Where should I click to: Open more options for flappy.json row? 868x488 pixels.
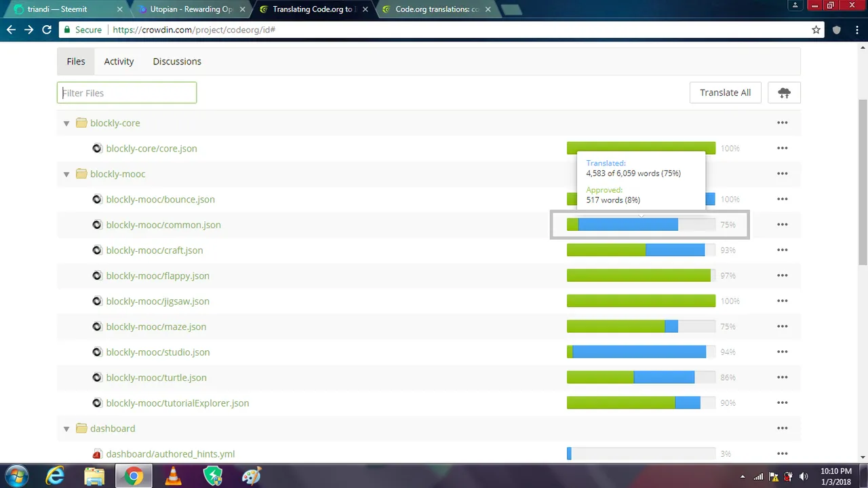pyautogui.click(x=783, y=276)
